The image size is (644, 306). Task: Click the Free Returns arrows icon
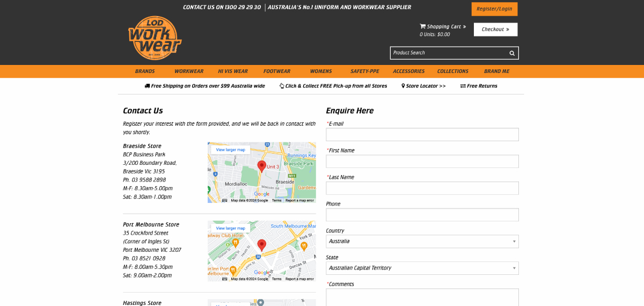point(463,86)
